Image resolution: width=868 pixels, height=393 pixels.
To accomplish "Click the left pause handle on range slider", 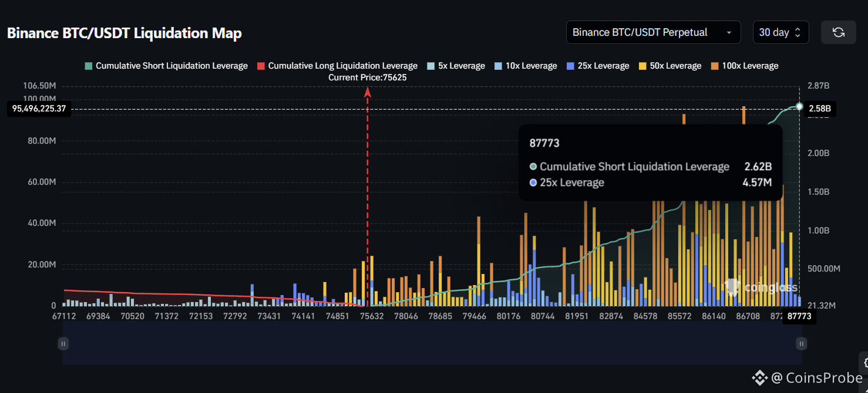I will tap(63, 343).
